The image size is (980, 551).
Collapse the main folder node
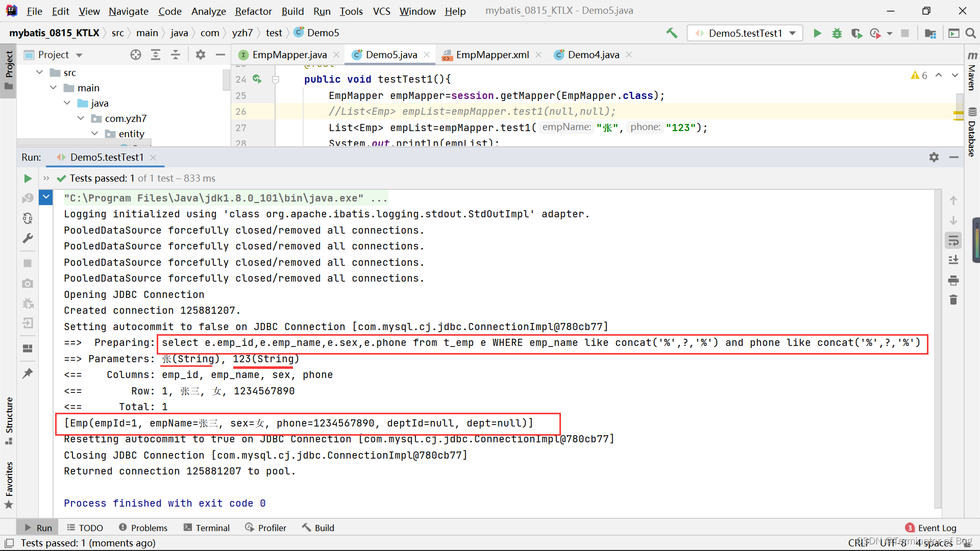[x=53, y=88]
